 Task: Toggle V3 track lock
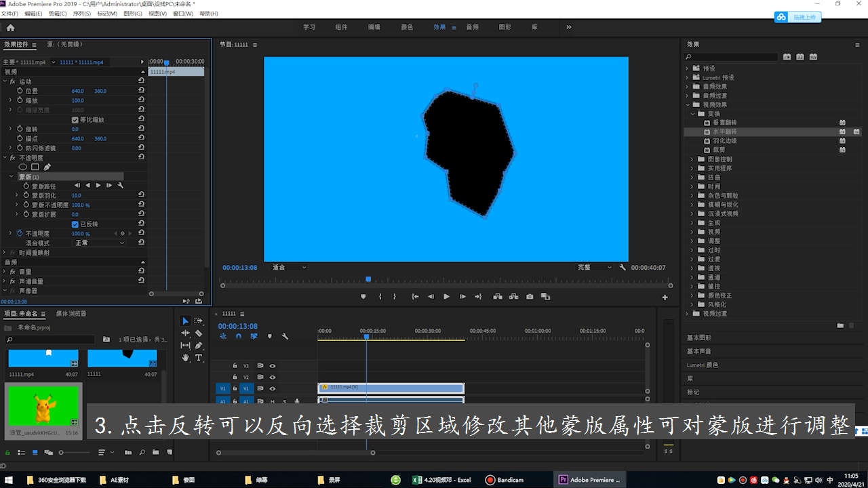click(235, 365)
